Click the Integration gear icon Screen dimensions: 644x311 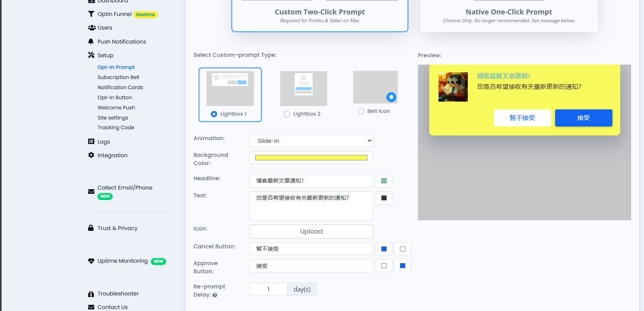point(91,155)
